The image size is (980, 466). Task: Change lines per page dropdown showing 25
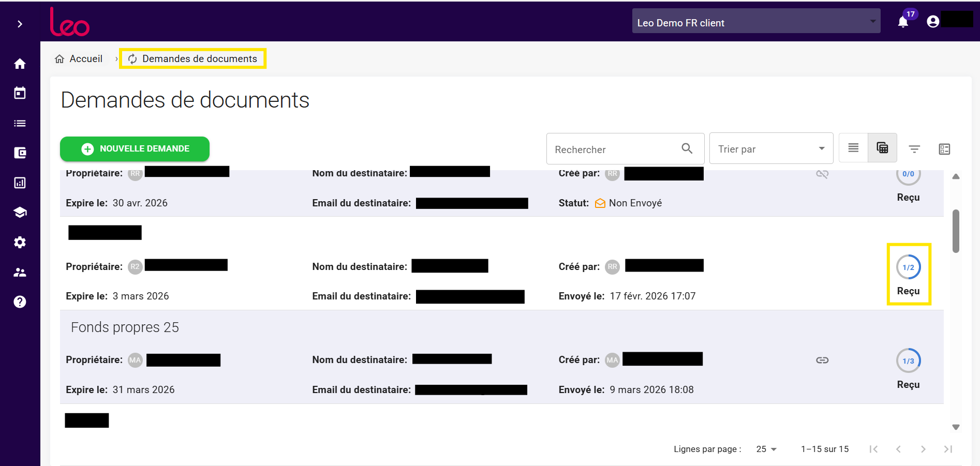click(766, 449)
